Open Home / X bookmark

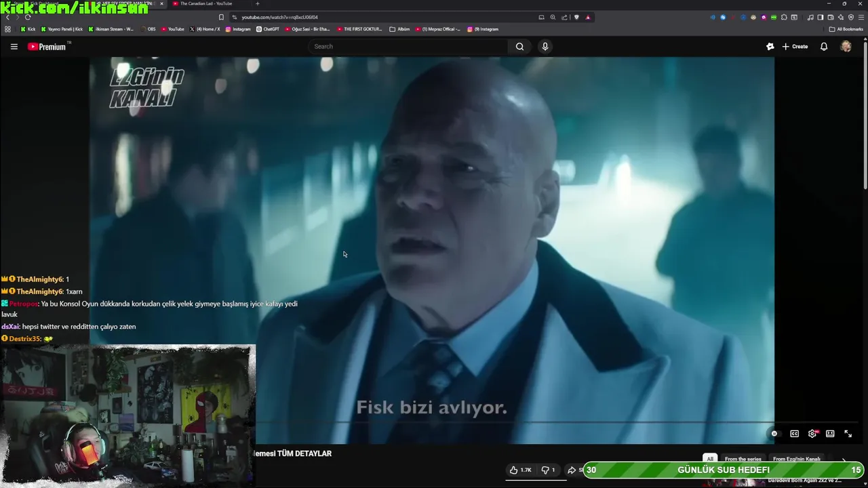point(205,29)
